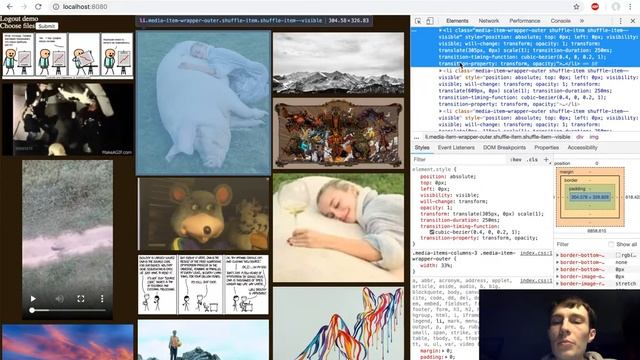Click the Computed pane Filter field
This screenshot has height=360, width=640.
580,244
